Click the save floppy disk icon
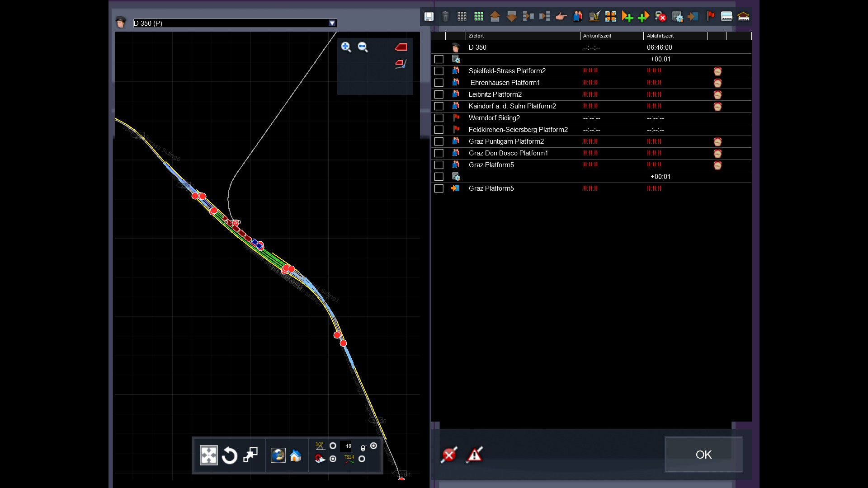This screenshot has width=868, height=488. pos(429,17)
